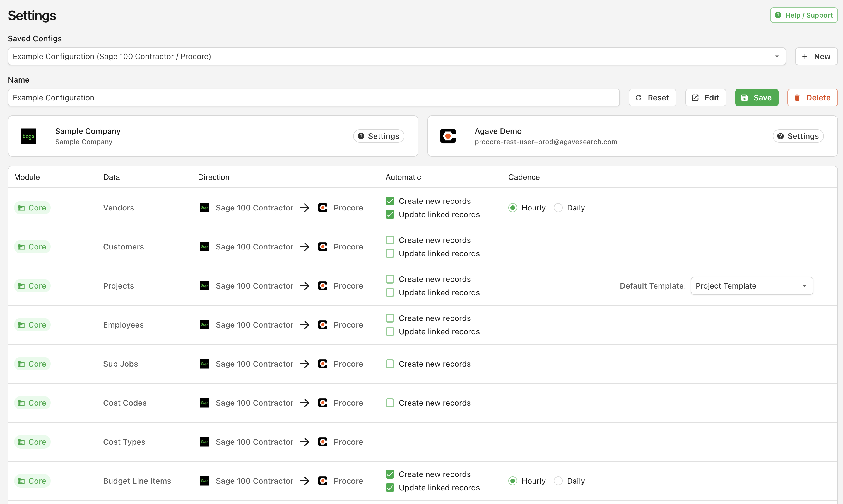Screen dimensions: 843x504
Task: Open the Default Template dropdown for Projects
Action: [x=752, y=286]
